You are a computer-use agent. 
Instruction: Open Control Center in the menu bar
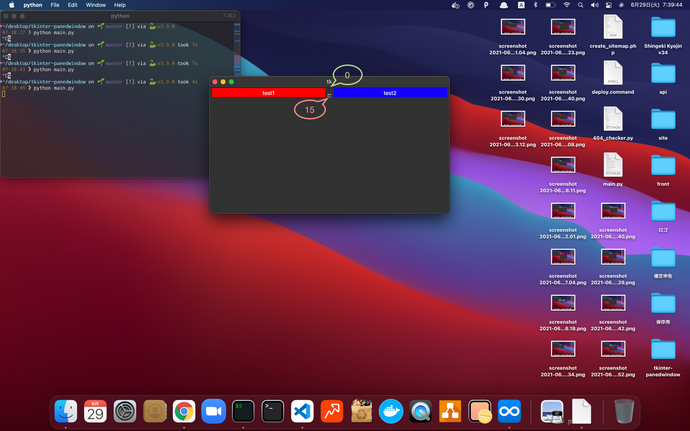(x=609, y=5)
